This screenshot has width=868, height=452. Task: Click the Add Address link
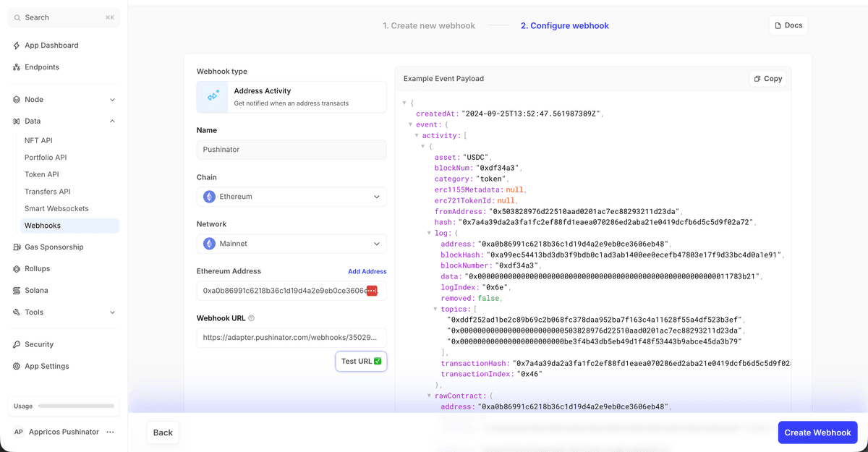367,271
